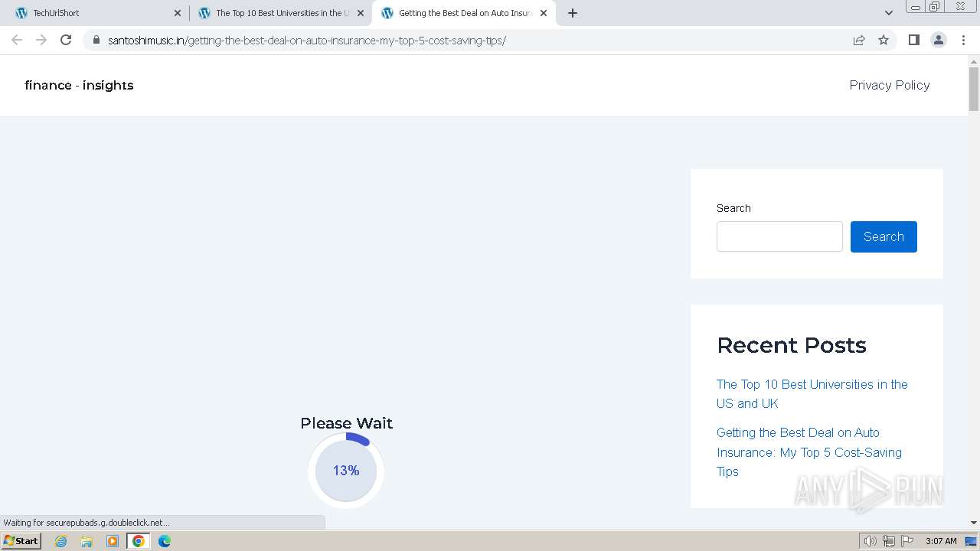
Task: Click the Waiting for securepubads status text
Action: click(87, 523)
